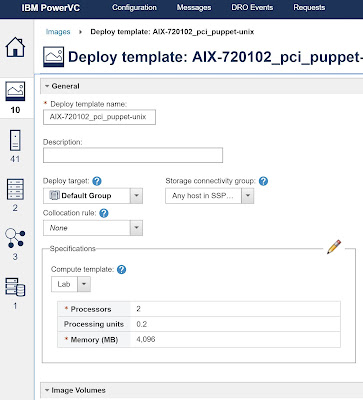Open the Storage connectivity group dropdown arrow
This screenshot has height=400, width=363.
click(x=248, y=196)
